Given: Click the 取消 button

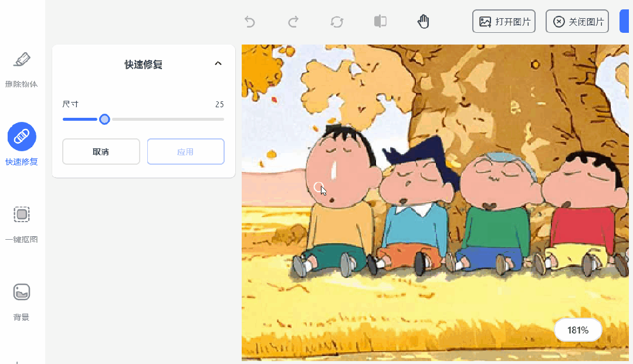Looking at the screenshot, I should (101, 152).
